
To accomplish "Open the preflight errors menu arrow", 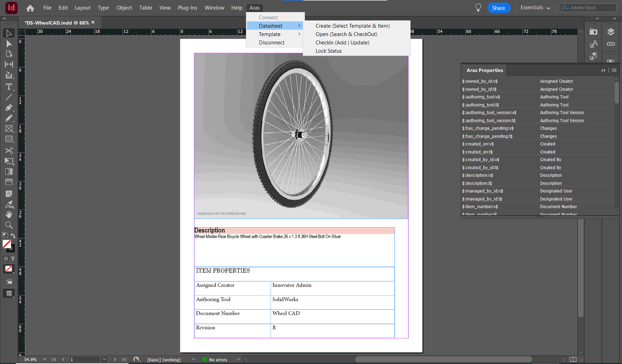I will [238, 359].
